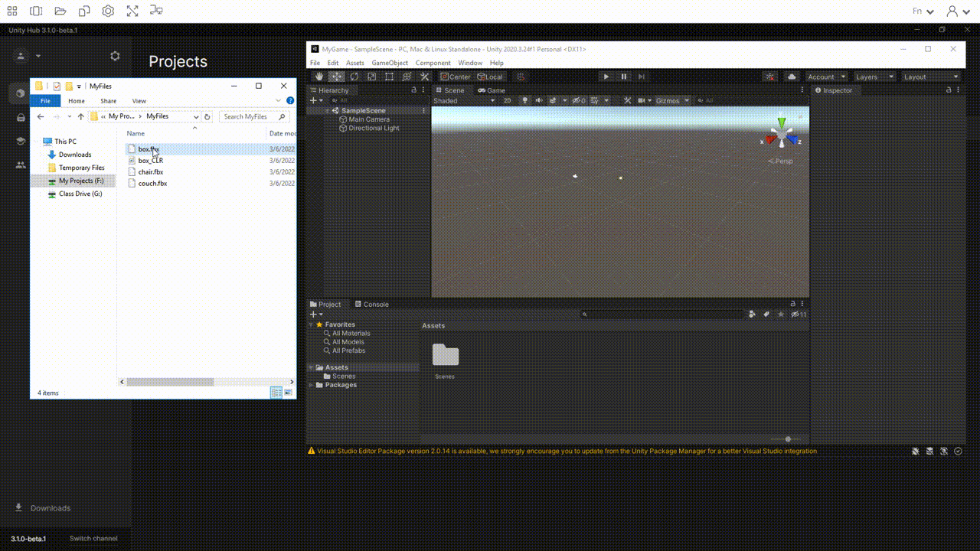Select the Rotate tool

pos(354,77)
